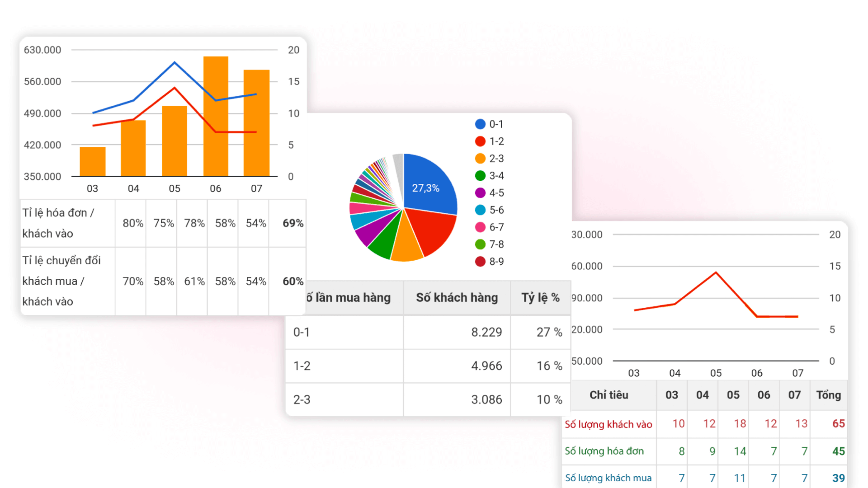
Task: Click the 'Số lượng hóa đơn' row label
Action: coord(604,451)
